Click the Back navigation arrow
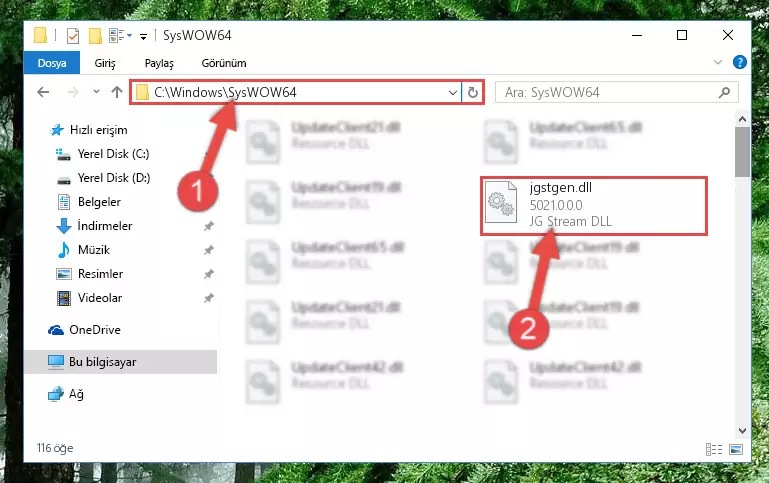This screenshot has height=483, width=769. click(x=43, y=92)
